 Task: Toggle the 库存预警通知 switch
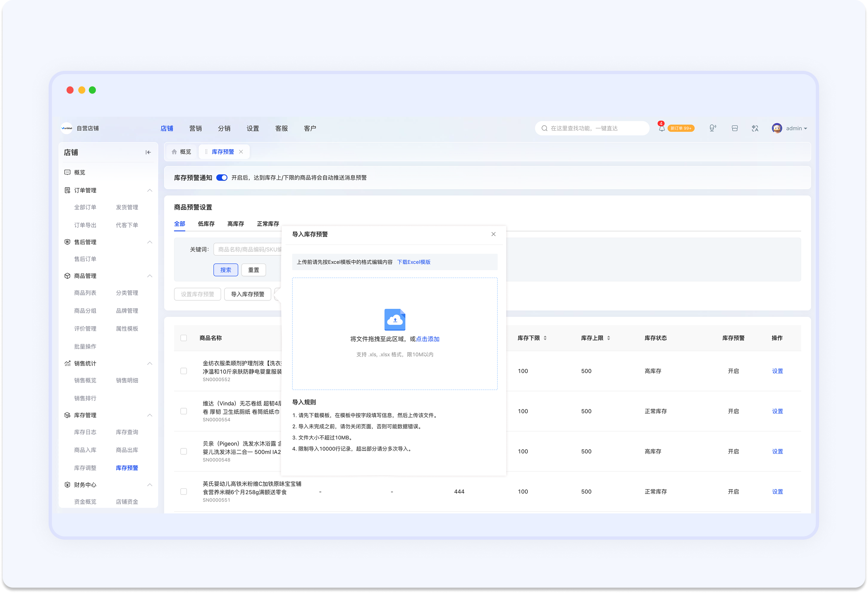[x=222, y=178]
